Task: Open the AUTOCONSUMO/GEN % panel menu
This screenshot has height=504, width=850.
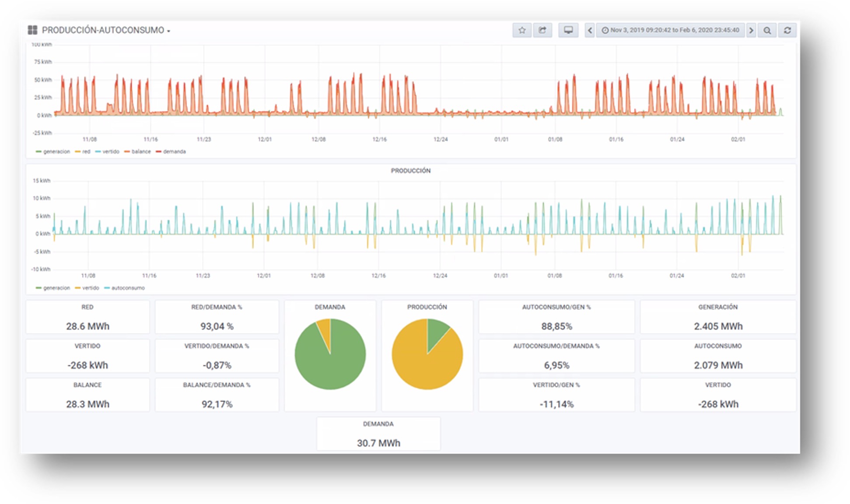Action: pyautogui.click(x=556, y=307)
